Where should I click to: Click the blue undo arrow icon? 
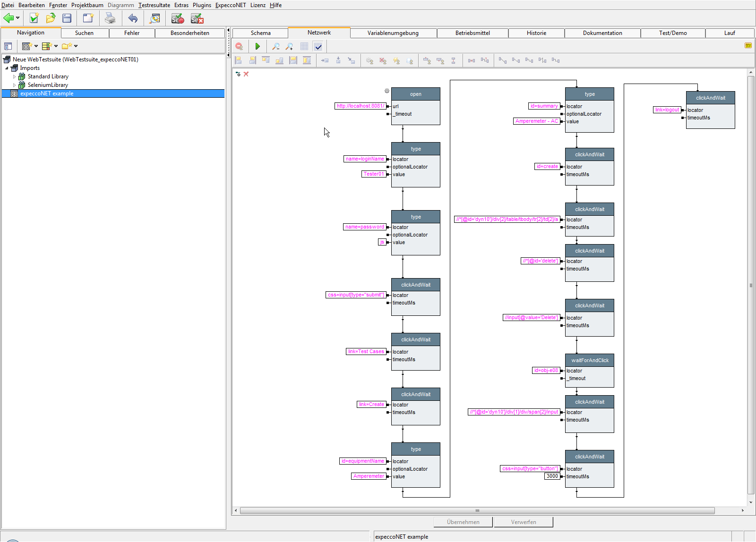[x=133, y=18]
